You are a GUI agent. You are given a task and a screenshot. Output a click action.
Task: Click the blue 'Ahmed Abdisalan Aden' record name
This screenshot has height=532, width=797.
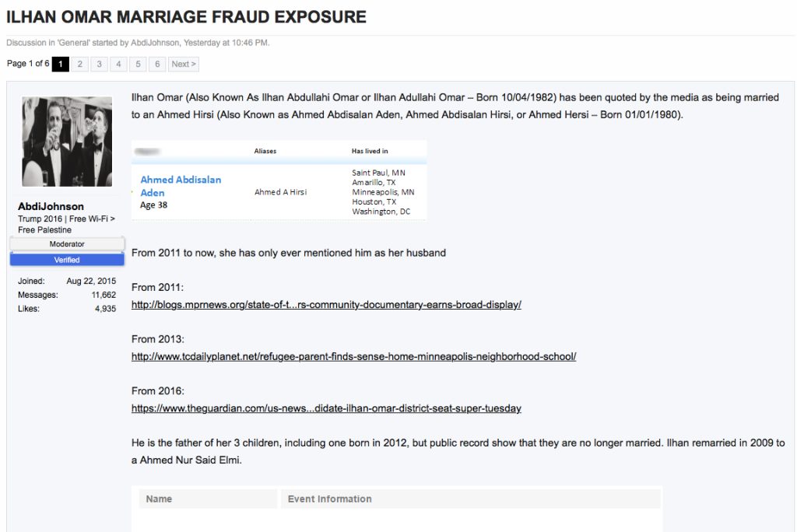pyautogui.click(x=181, y=186)
